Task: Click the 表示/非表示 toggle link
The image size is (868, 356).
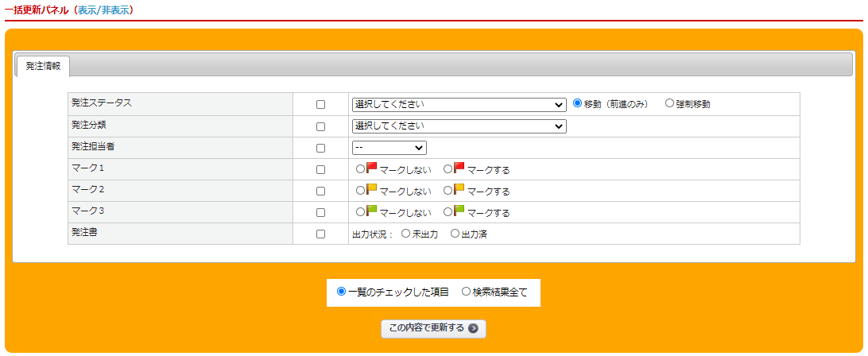Action: [x=103, y=10]
